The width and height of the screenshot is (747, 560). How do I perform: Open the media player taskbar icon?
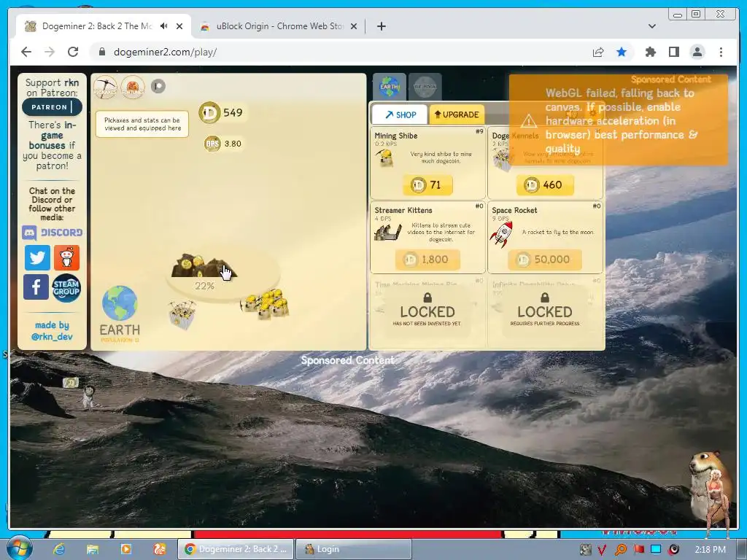point(125,549)
